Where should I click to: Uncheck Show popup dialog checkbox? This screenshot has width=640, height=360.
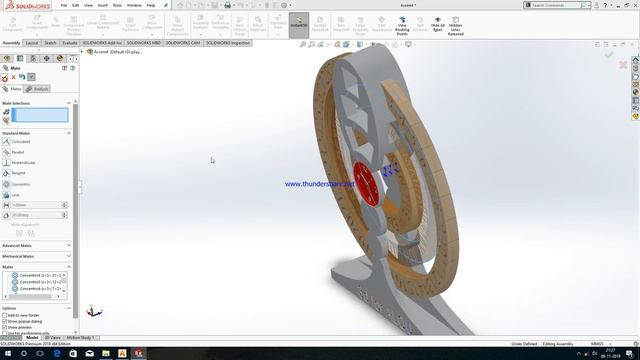4,321
